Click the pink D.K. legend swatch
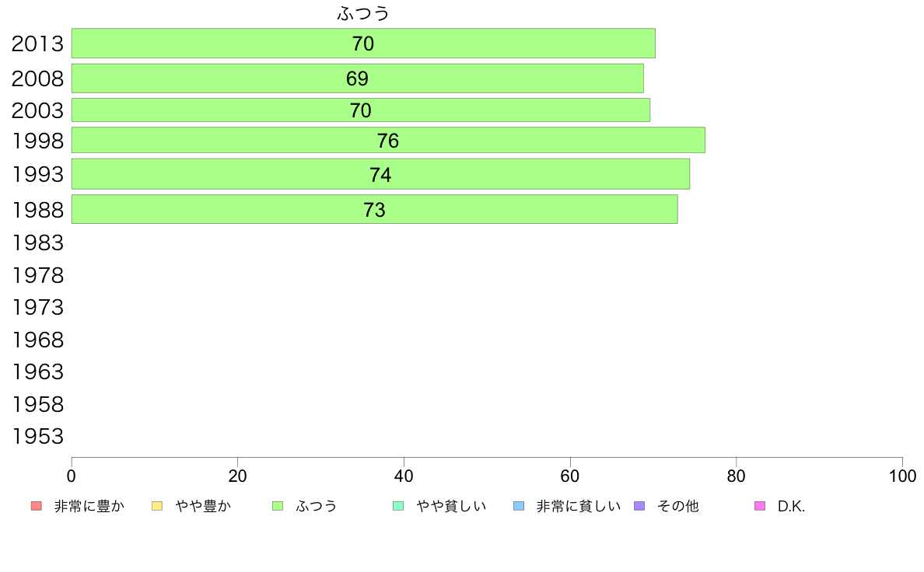The image size is (924, 572). [760, 506]
